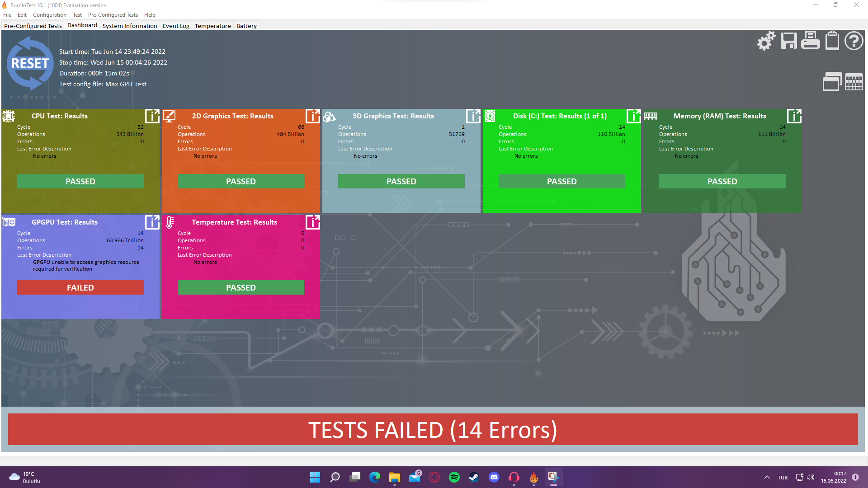Expand the system tray hidden icons chevron
Image resolution: width=868 pixels, height=488 pixels.
[x=767, y=477]
